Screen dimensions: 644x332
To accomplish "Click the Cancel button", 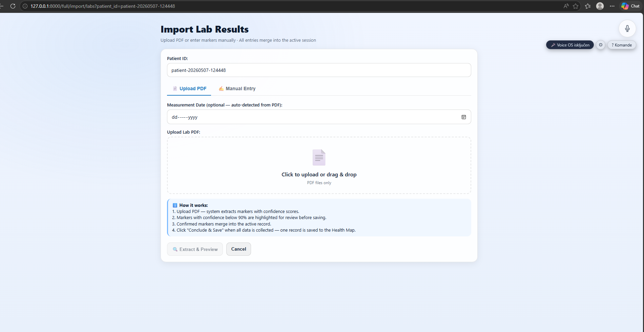I will 238,249.
